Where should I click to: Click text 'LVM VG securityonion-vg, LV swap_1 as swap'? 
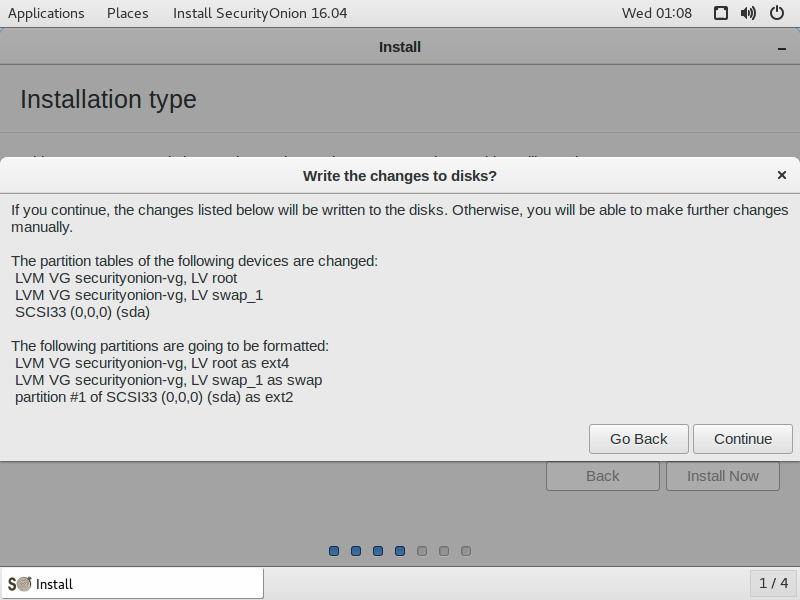(168, 380)
